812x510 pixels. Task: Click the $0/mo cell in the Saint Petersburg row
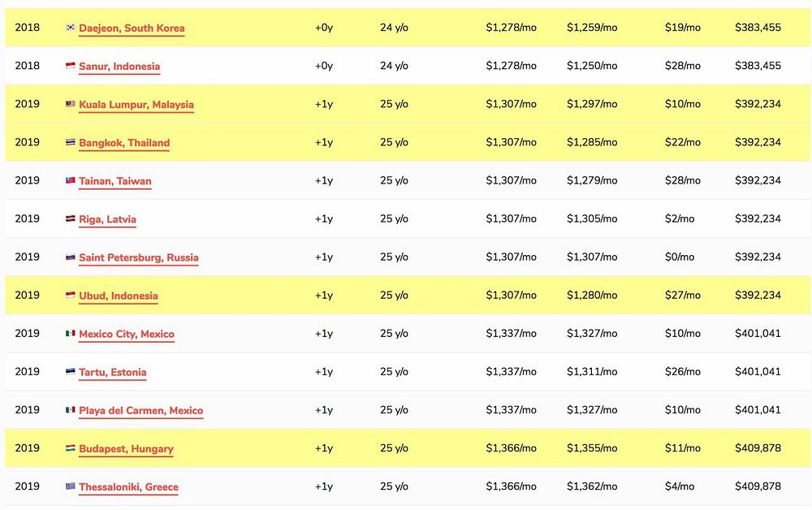[680, 257]
